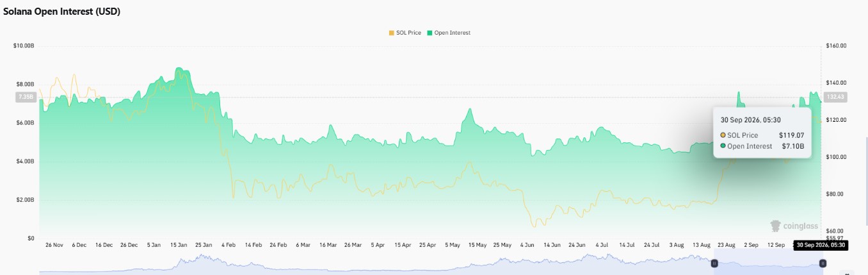Click the $7.10B Open Interest tooltip value
The width and height of the screenshot is (868, 275).
click(792, 146)
